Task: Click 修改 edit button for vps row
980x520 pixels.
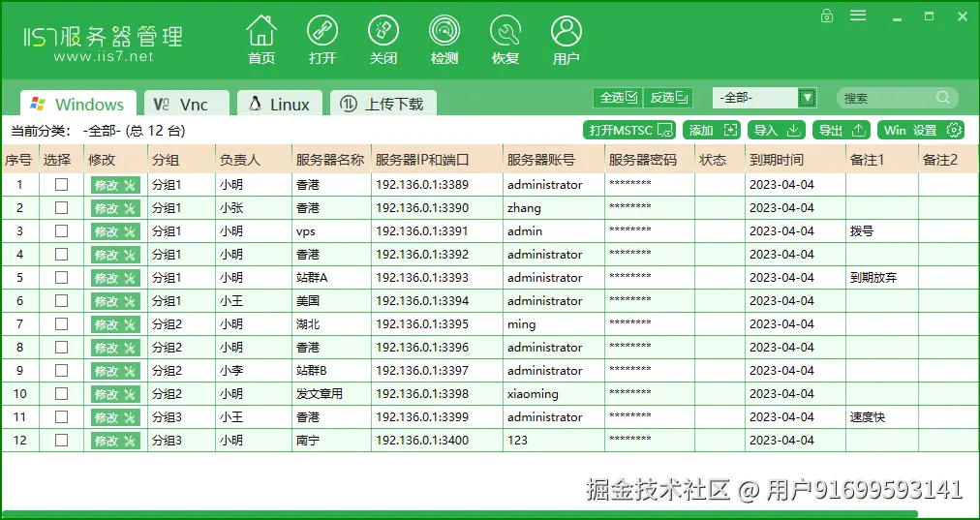Action: tap(115, 231)
